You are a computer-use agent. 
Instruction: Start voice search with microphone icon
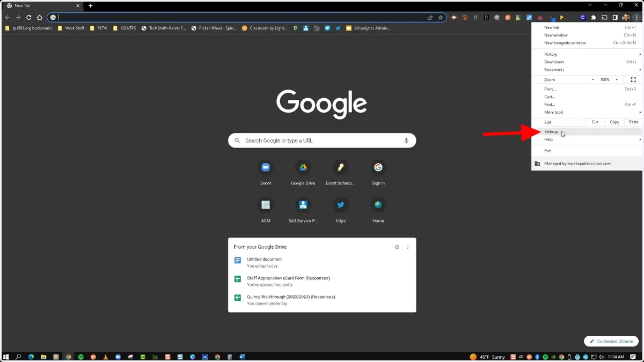[x=406, y=141]
